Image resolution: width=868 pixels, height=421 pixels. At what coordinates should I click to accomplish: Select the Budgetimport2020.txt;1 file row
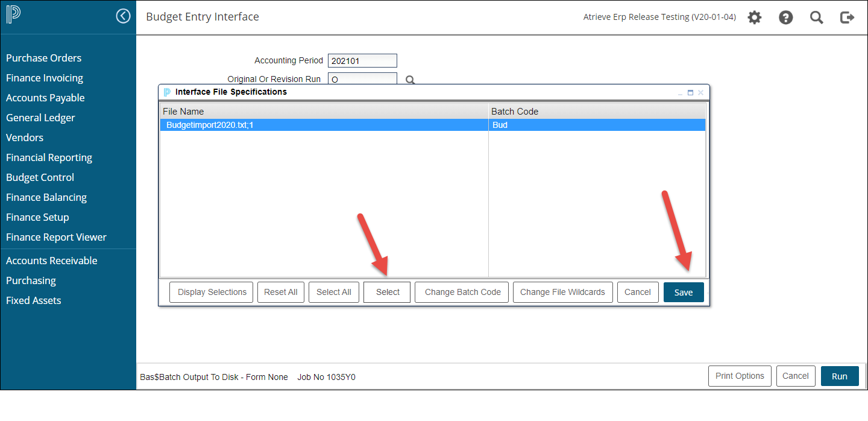coord(324,125)
